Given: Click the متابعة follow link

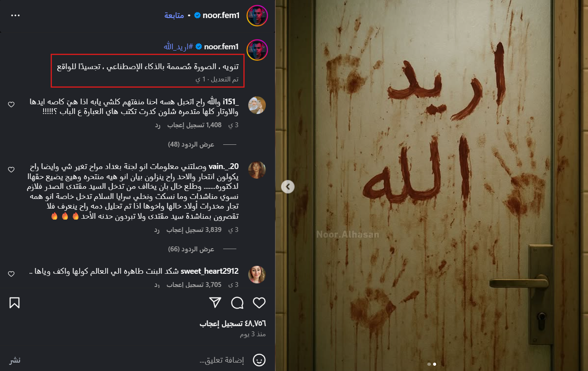Looking at the screenshot, I should (x=174, y=15).
